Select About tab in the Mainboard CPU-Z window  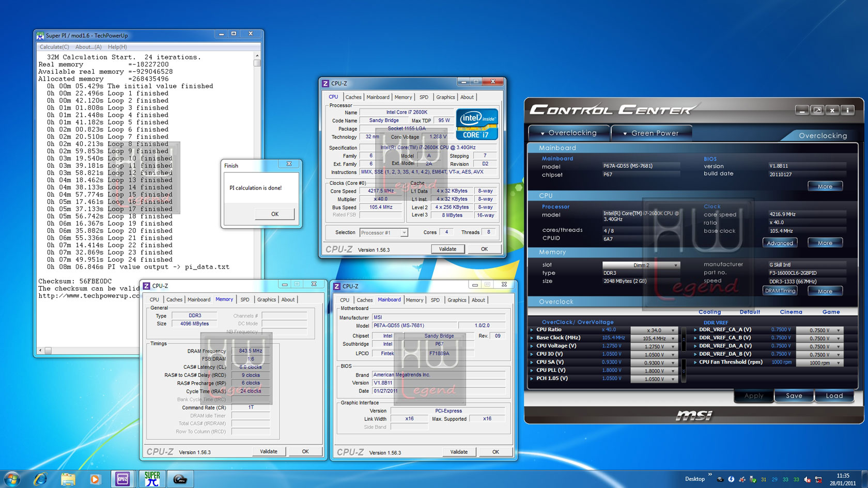click(x=478, y=300)
